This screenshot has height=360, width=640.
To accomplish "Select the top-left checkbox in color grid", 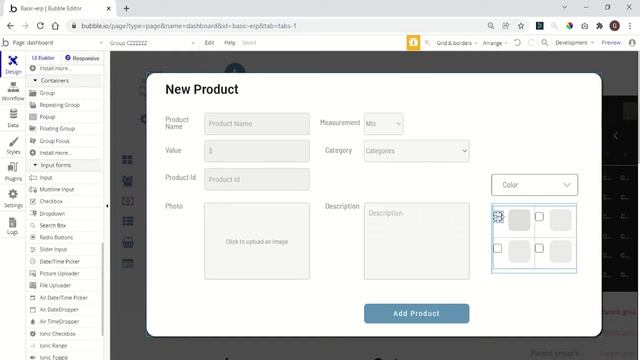I will tap(498, 217).
